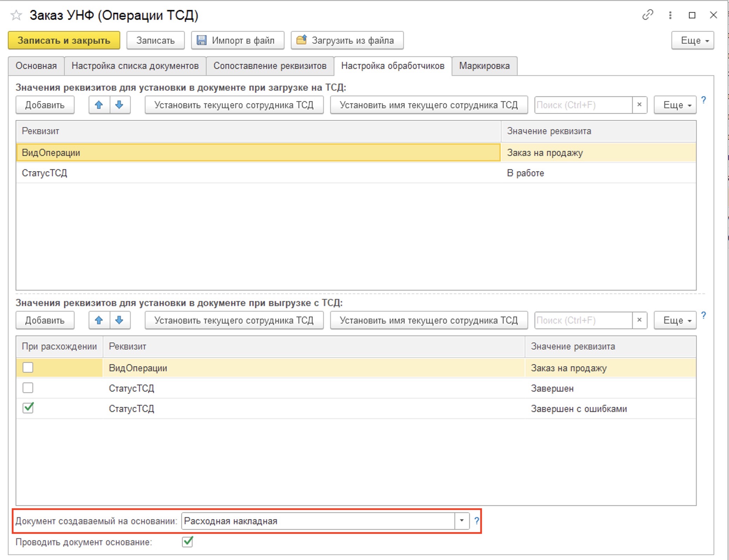Toggle При расхождении for ВидОперации row

click(x=28, y=368)
